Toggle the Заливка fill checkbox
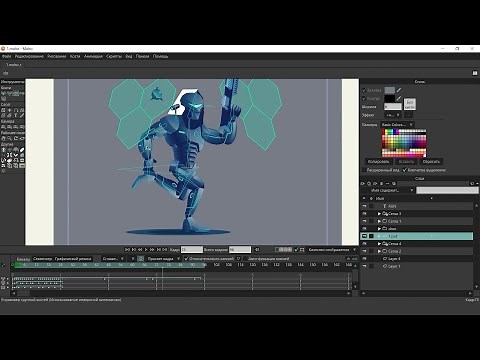This screenshot has width=480, height=360. pos(364,90)
